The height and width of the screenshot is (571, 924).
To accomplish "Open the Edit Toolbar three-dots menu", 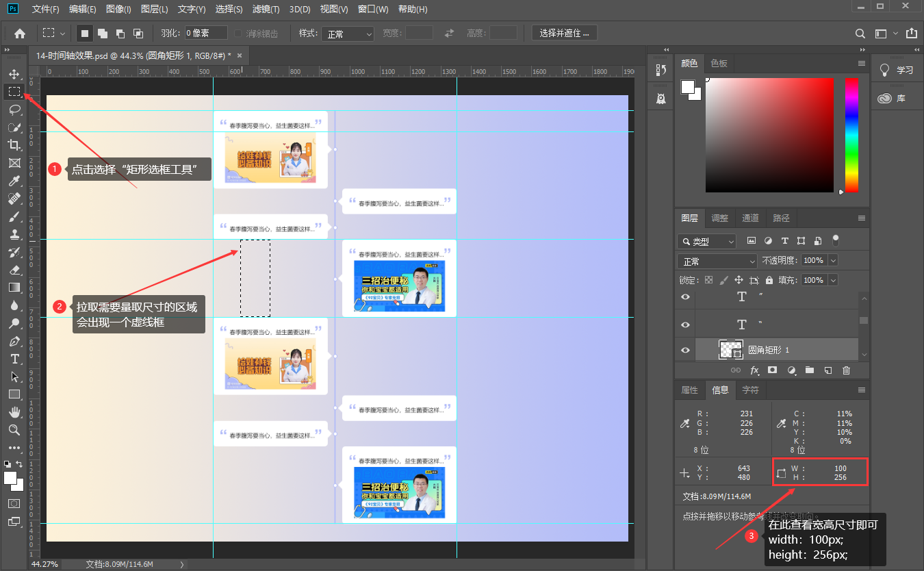I will click(x=14, y=448).
